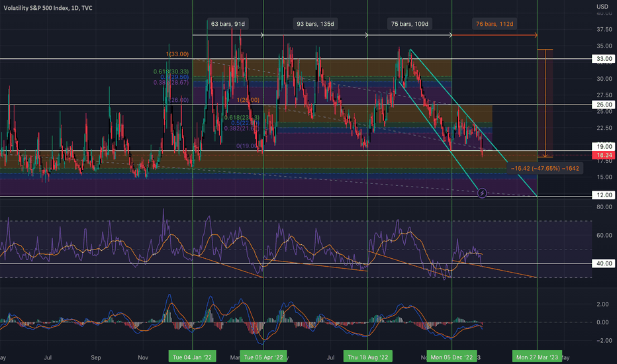Click the 12.00 price level label
The image size is (617, 364).
pyautogui.click(x=604, y=195)
